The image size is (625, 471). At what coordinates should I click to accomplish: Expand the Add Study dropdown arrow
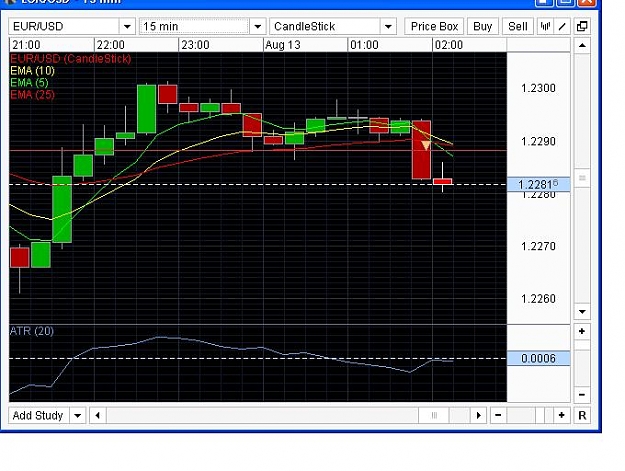coord(78,416)
